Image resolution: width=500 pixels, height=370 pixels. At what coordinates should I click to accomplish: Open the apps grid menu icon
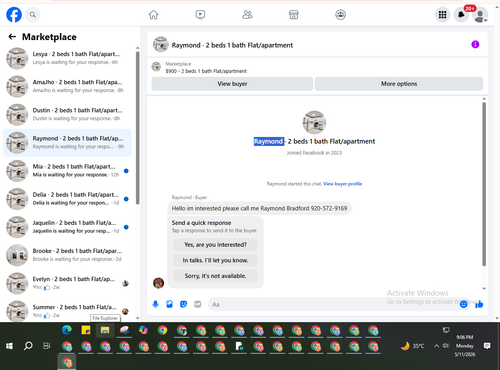[x=442, y=15]
